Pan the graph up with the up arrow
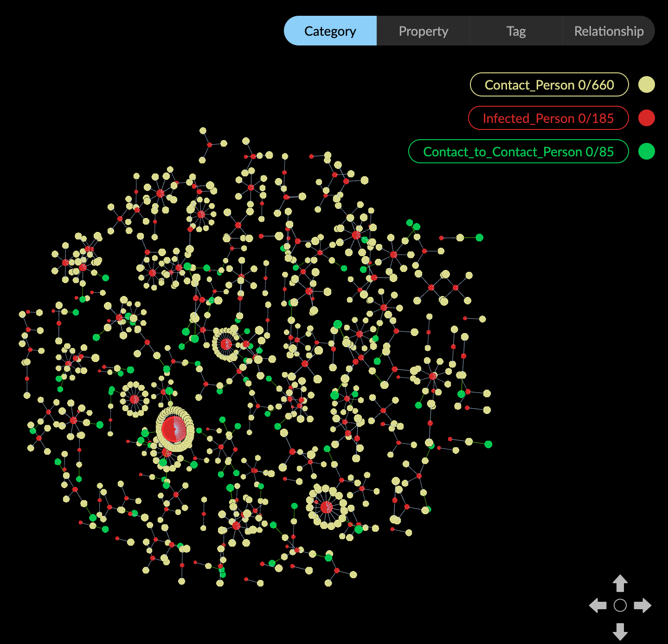 pyautogui.click(x=620, y=583)
